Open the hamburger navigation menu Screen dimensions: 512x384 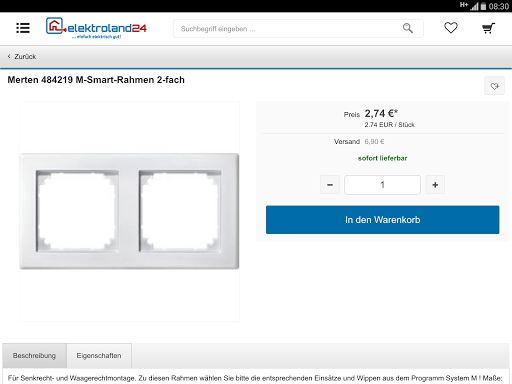[23, 28]
